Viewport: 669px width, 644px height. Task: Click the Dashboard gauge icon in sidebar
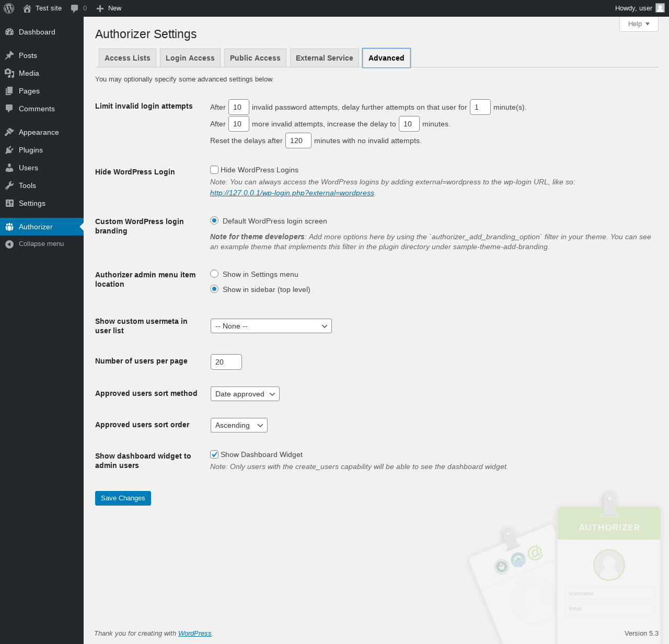[9, 32]
